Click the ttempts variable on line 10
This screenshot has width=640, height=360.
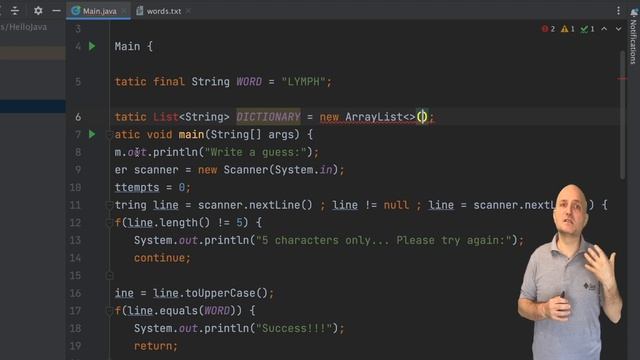coord(137,187)
